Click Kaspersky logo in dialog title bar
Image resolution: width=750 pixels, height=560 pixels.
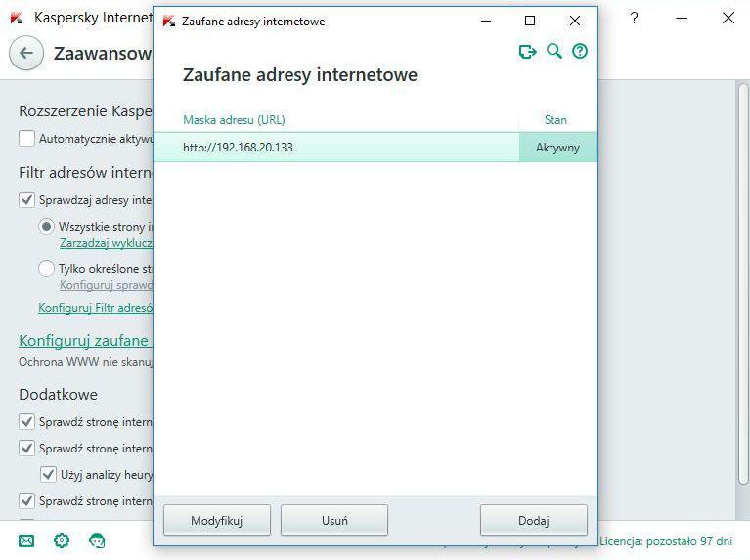point(169,22)
